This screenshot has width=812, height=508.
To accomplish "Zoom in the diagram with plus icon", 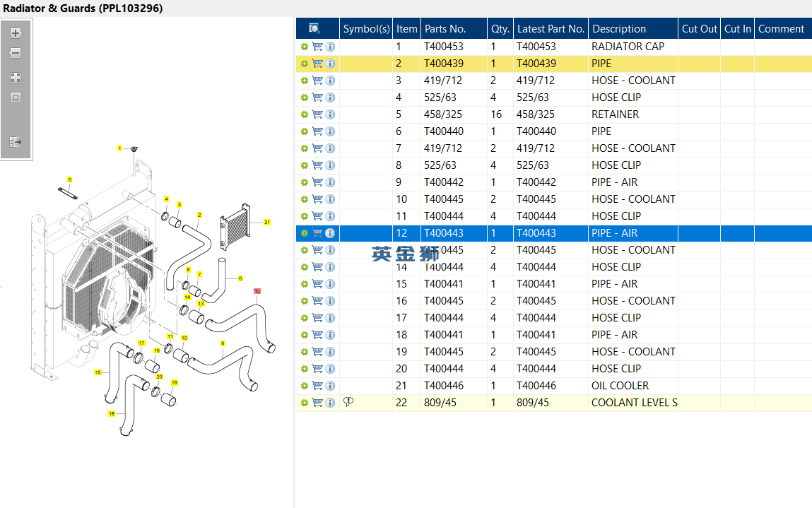I will (x=16, y=33).
